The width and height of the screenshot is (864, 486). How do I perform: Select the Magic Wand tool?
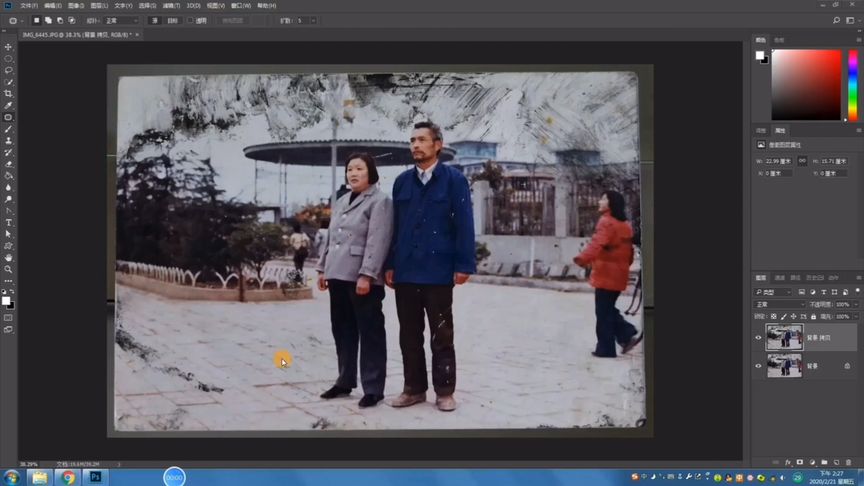click(x=8, y=82)
